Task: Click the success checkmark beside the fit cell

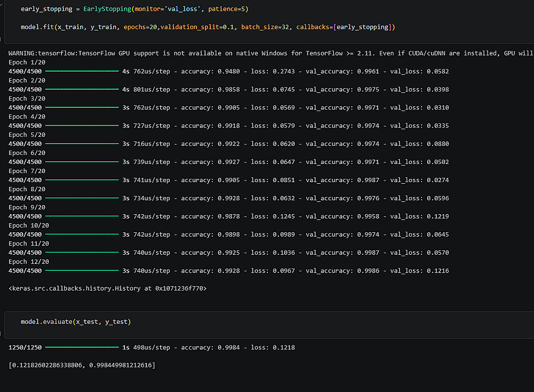Action: (x=2, y=4)
